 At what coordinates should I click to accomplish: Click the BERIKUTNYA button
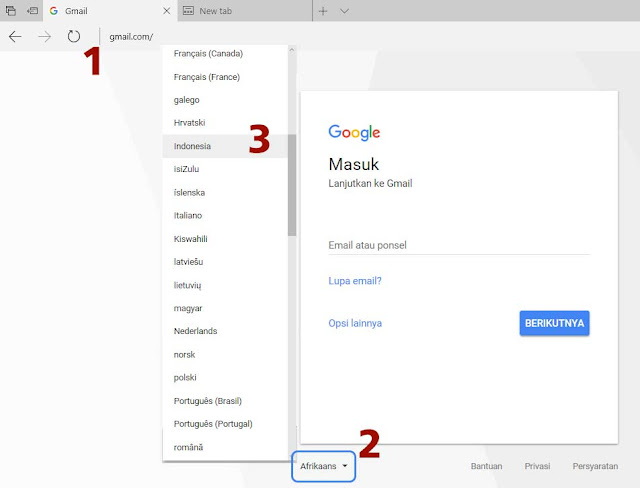click(x=554, y=323)
